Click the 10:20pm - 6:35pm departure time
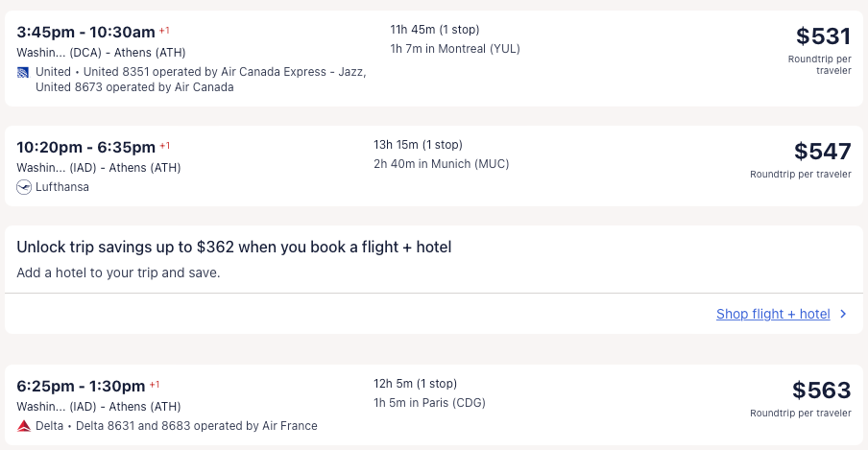Viewport: 868px width, 450px height. point(85,147)
